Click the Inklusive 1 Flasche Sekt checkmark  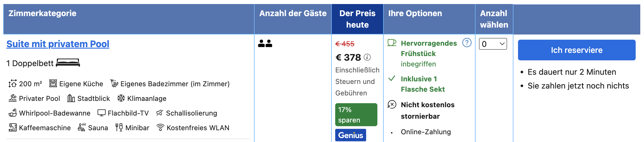(x=392, y=78)
